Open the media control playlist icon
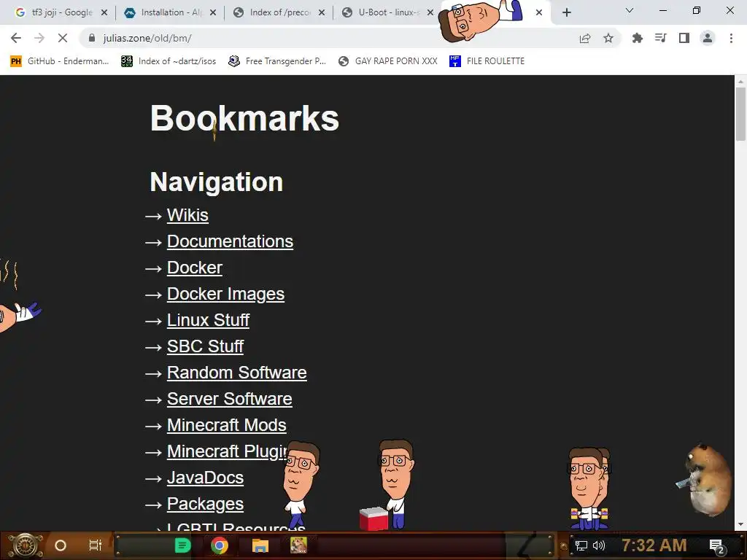Image resolution: width=747 pixels, height=560 pixels. (661, 38)
